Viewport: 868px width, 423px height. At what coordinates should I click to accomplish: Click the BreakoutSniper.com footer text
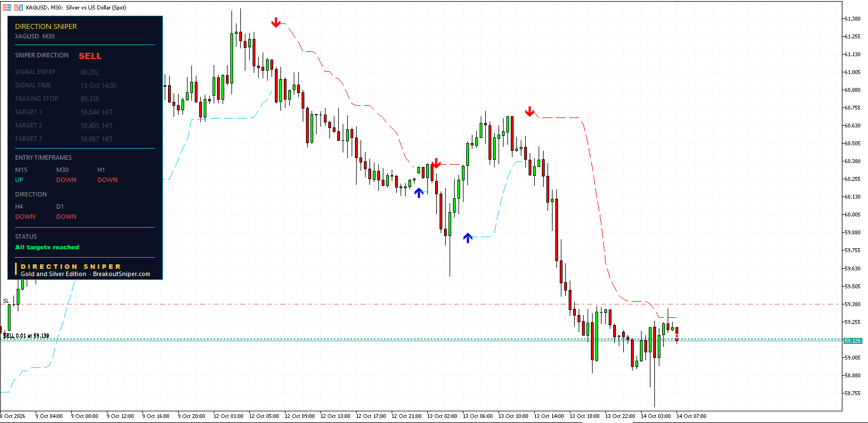pos(121,274)
